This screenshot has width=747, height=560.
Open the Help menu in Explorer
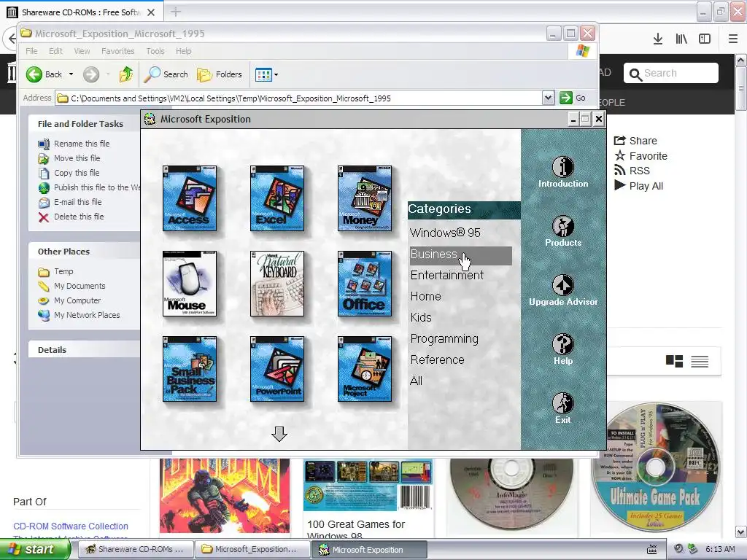pyautogui.click(x=183, y=51)
